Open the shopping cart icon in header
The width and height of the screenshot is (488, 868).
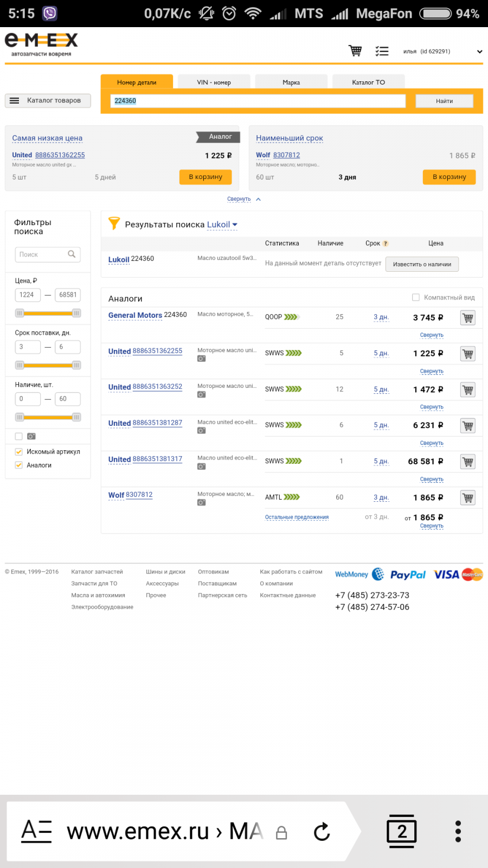(x=355, y=51)
